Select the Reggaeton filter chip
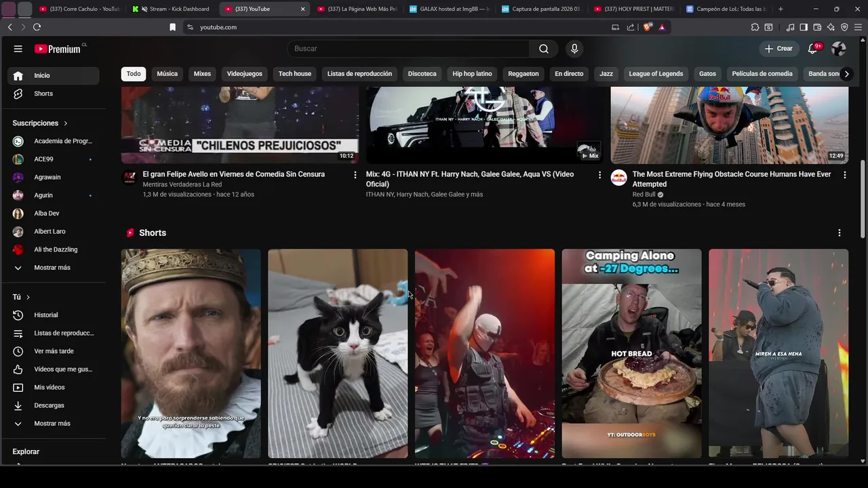This screenshot has height=488, width=868. point(524,74)
